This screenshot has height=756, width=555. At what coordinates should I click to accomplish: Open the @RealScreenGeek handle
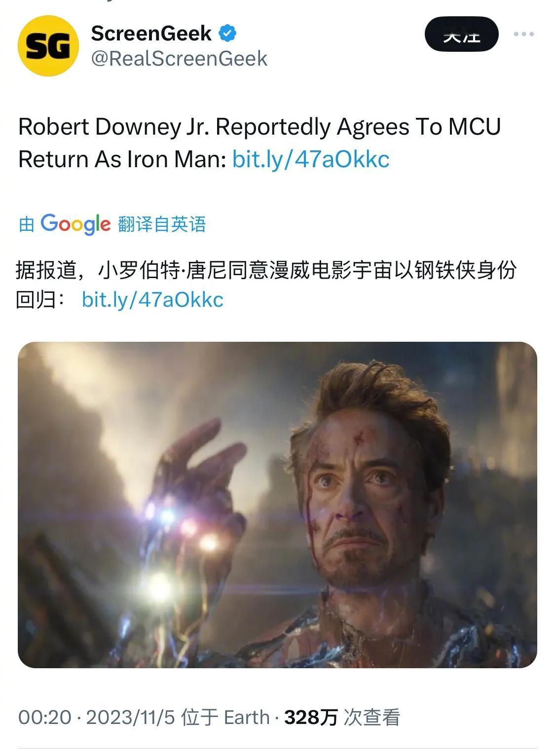pyautogui.click(x=180, y=59)
